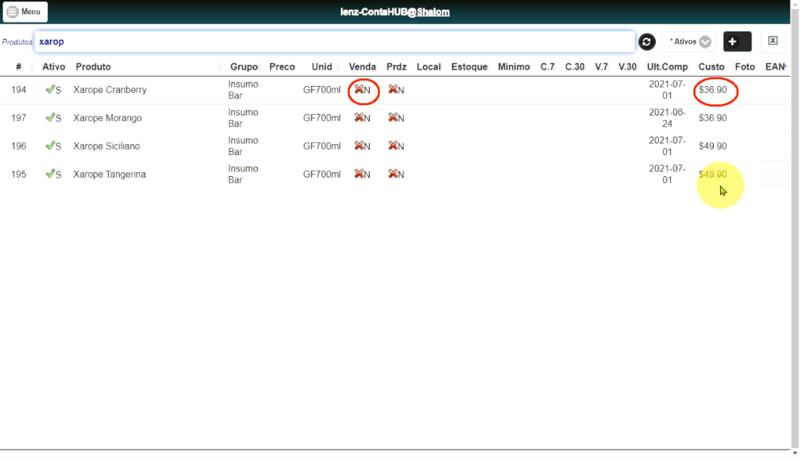Toggle Ativo check for Xarope Cranberry
800x459 pixels.
click(x=53, y=90)
